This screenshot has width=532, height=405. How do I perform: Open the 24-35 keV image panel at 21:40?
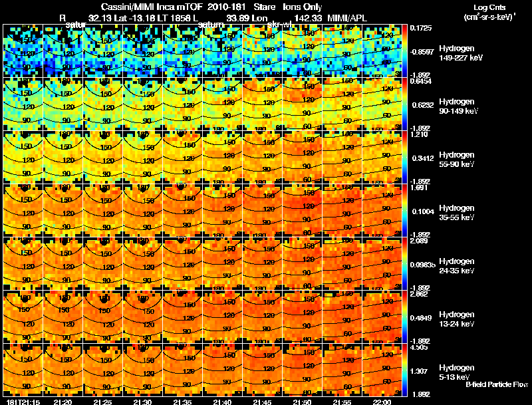click(x=223, y=264)
